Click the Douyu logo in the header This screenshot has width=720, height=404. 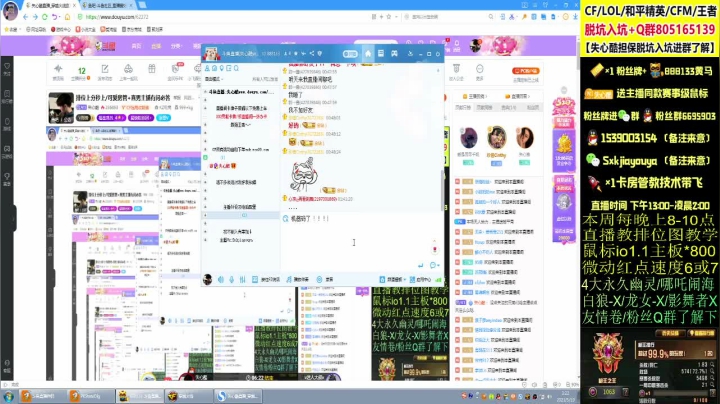tap(106, 46)
